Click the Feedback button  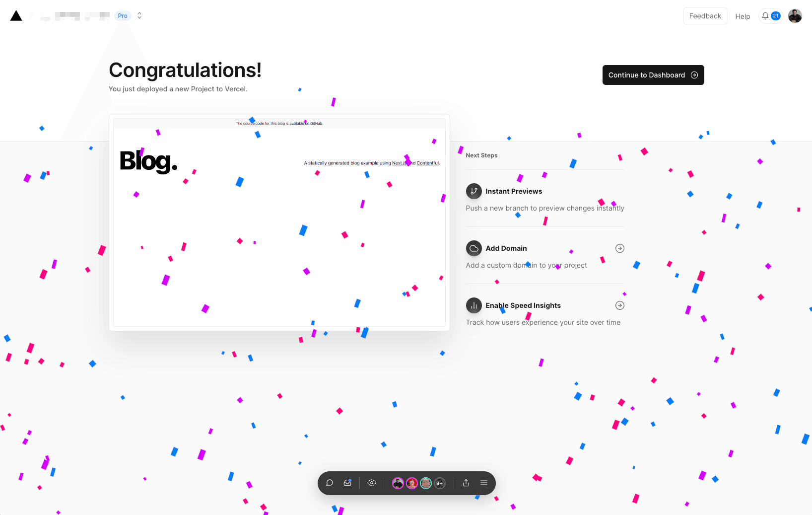click(x=705, y=16)
